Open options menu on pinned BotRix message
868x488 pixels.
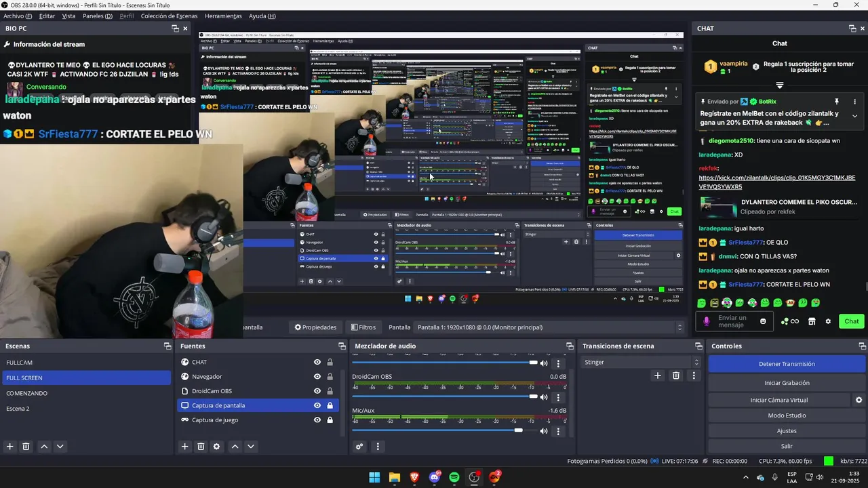pyautogui.click(x=854, y=102)
